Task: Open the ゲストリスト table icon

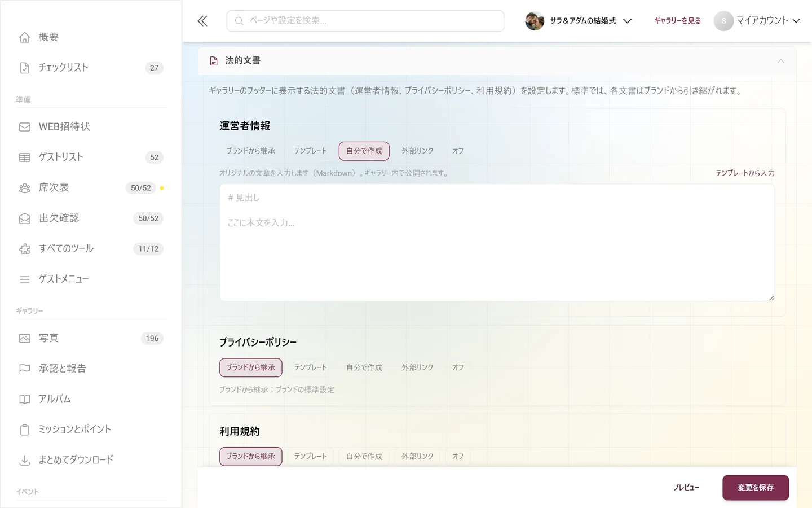Action: [x=25, y=157]
